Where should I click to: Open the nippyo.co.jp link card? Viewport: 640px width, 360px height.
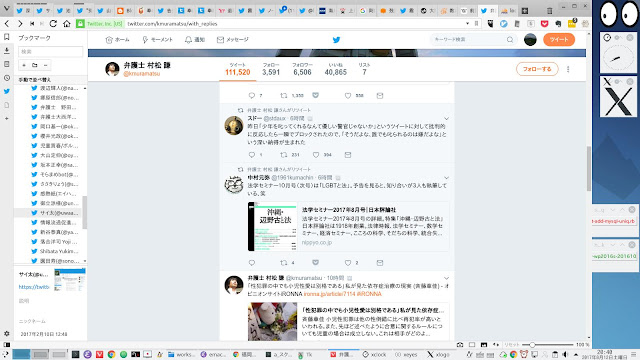point(348,227)
